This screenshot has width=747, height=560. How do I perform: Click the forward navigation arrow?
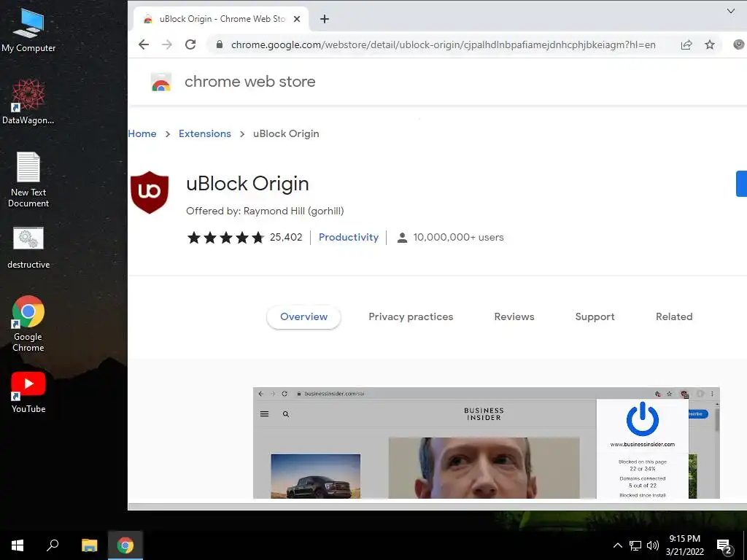tap(167, 44)
